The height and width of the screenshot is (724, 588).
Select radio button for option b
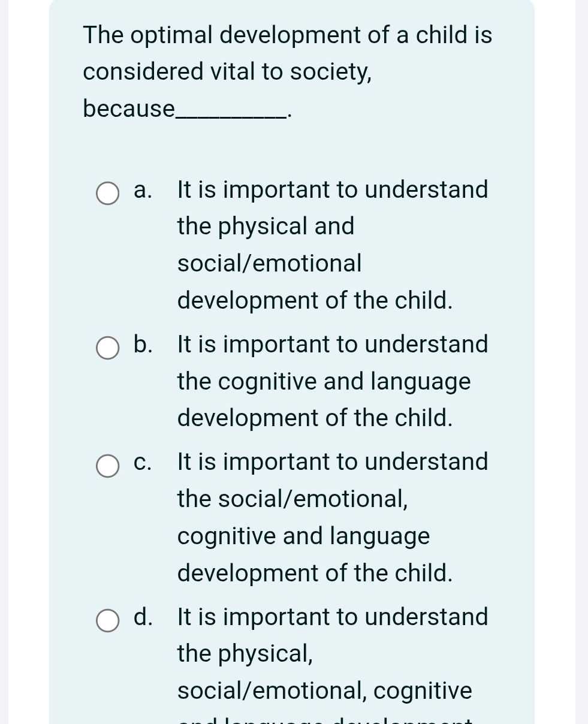pos(107,348)
